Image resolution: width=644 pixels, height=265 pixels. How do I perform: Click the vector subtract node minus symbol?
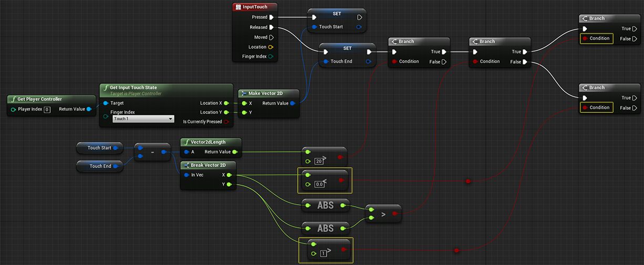[152, 152]
